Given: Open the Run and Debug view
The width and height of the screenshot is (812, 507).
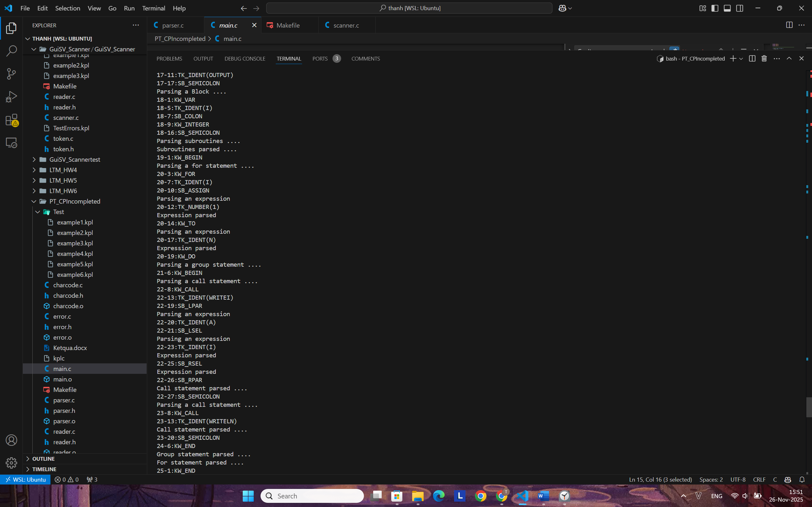Looking at the screenshot, I should (x=11, y=96).
